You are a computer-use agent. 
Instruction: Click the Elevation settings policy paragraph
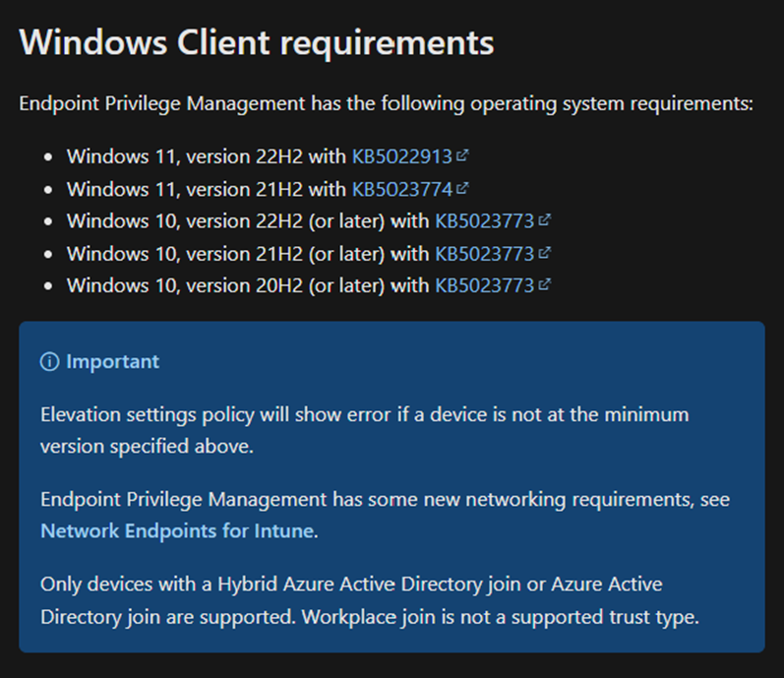364,429
